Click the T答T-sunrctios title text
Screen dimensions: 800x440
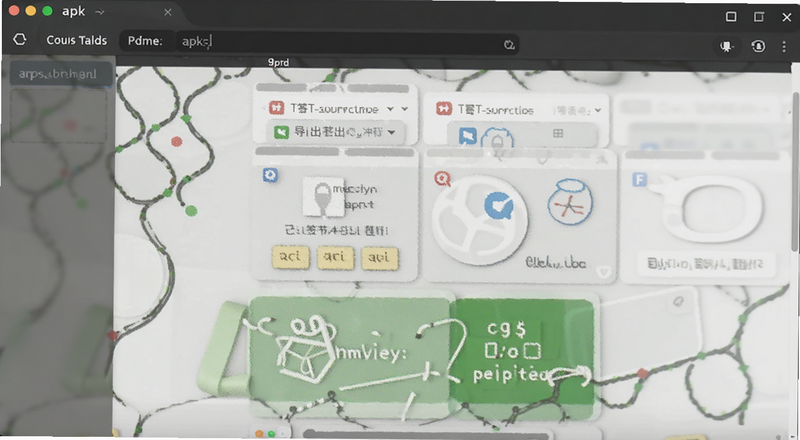pos(495,110)
